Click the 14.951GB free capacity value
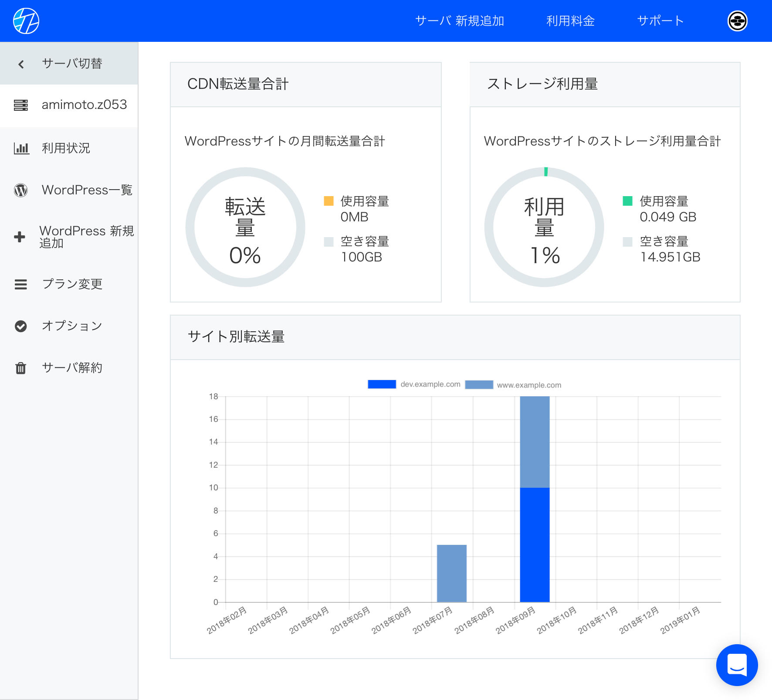The height and width of the screenshot is (700, 772). (x=670, y=257)
